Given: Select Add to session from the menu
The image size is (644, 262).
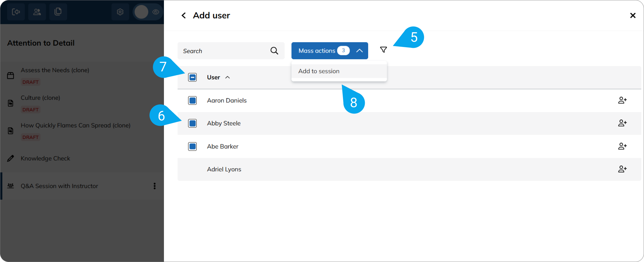Looking at the screenshot, I should click(x=319, y=71).
